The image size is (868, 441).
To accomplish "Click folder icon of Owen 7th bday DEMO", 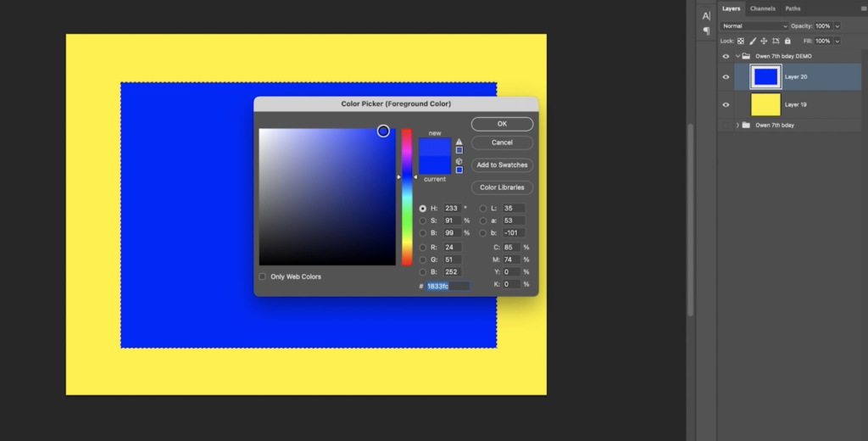I will pos(746,56).
